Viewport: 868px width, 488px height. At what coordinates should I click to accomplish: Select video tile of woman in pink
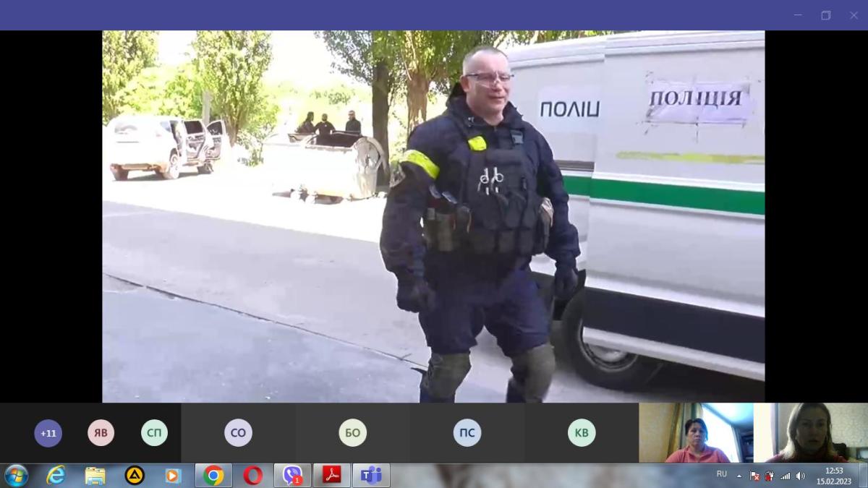[x=696, y=433]
